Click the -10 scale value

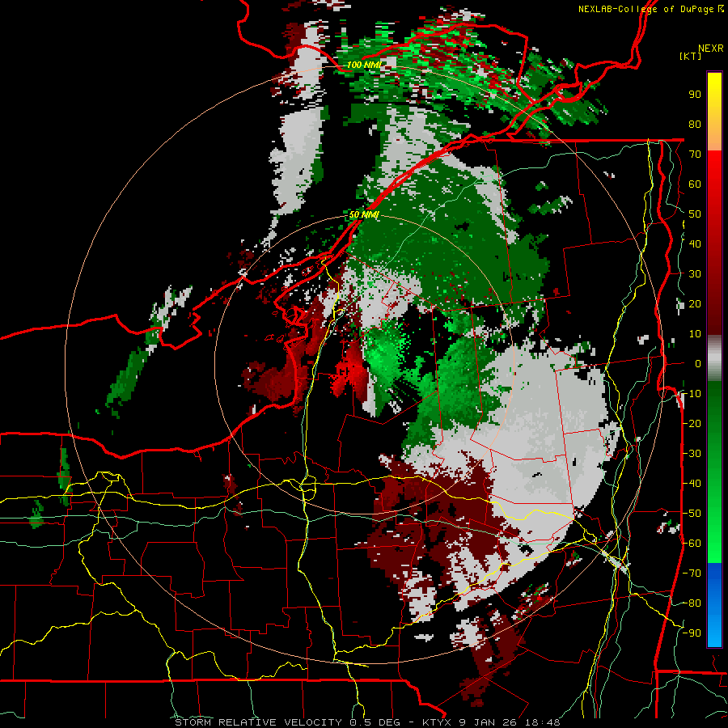click(692, 394)
